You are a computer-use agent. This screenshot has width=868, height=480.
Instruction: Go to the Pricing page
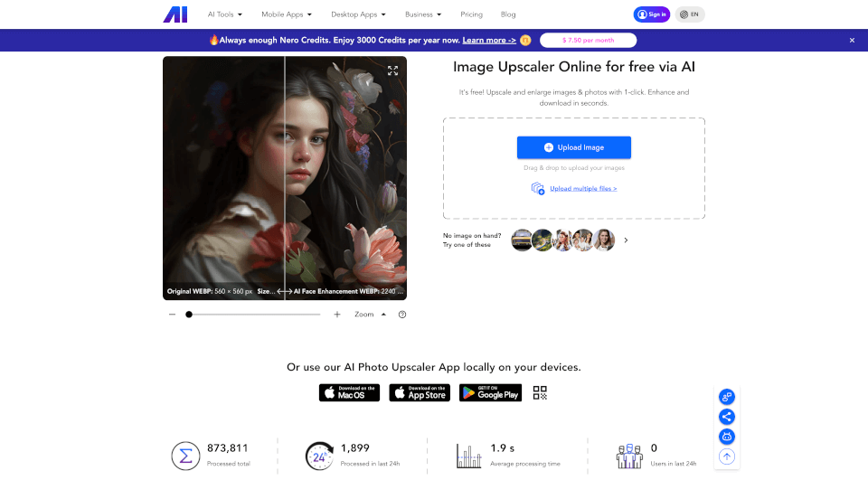471,14
